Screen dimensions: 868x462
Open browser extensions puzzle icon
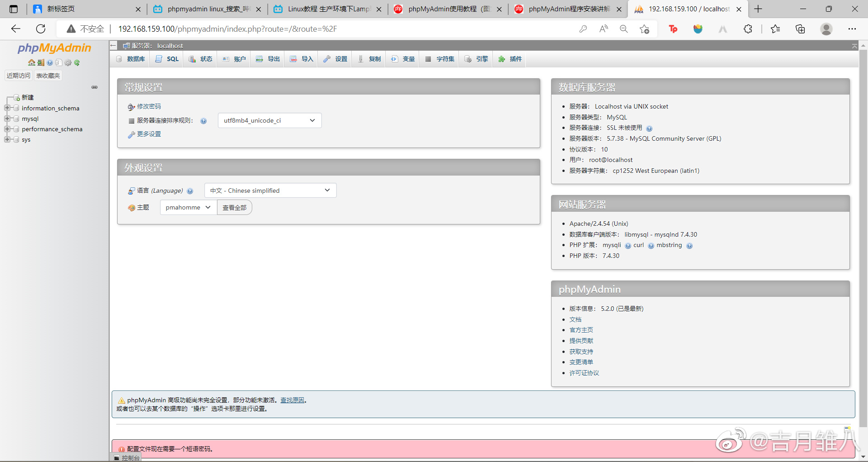[x=748, y=29]
